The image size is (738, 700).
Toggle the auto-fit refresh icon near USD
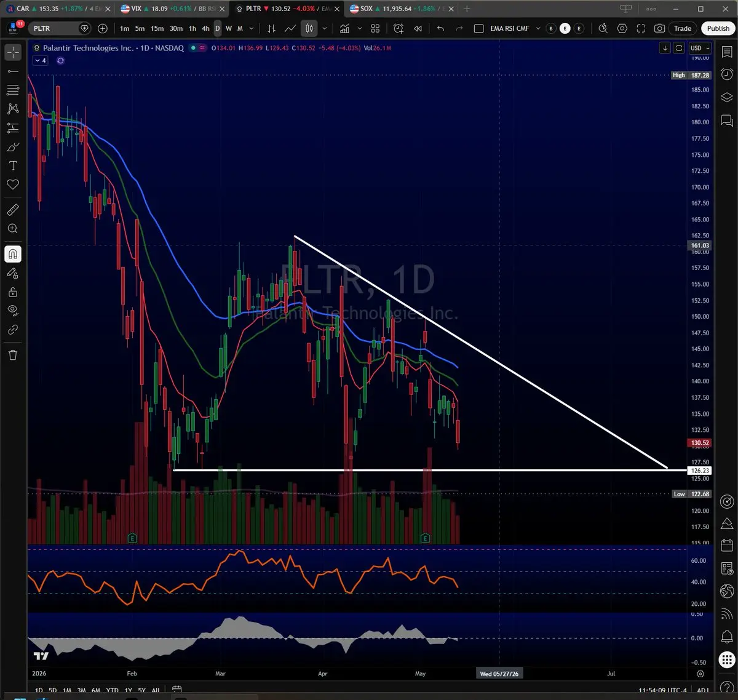679,48
